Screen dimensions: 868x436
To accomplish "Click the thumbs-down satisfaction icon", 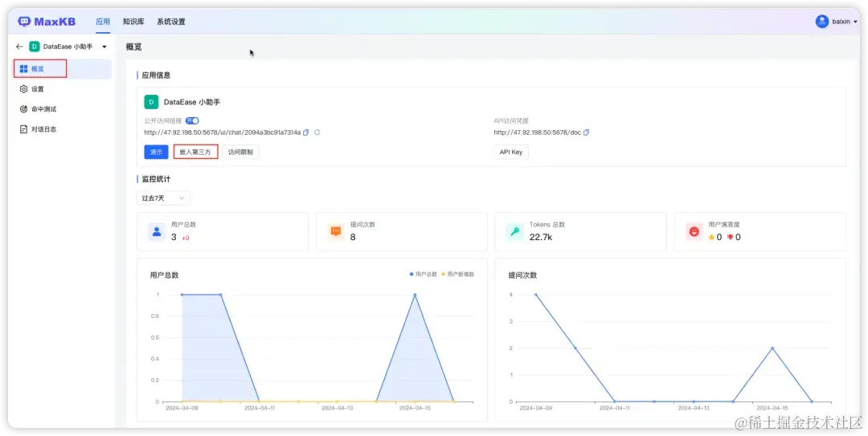I will (x=730, y=237).
